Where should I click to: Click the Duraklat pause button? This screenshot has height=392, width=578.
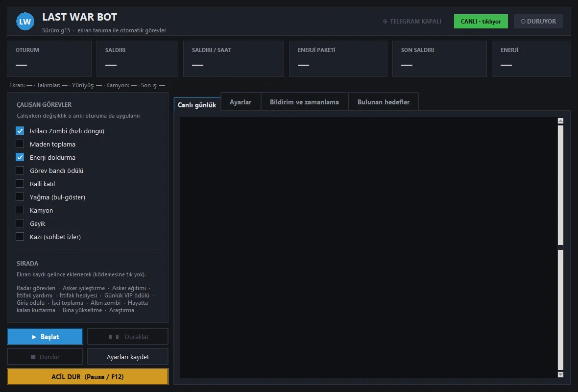coord(128,337)
